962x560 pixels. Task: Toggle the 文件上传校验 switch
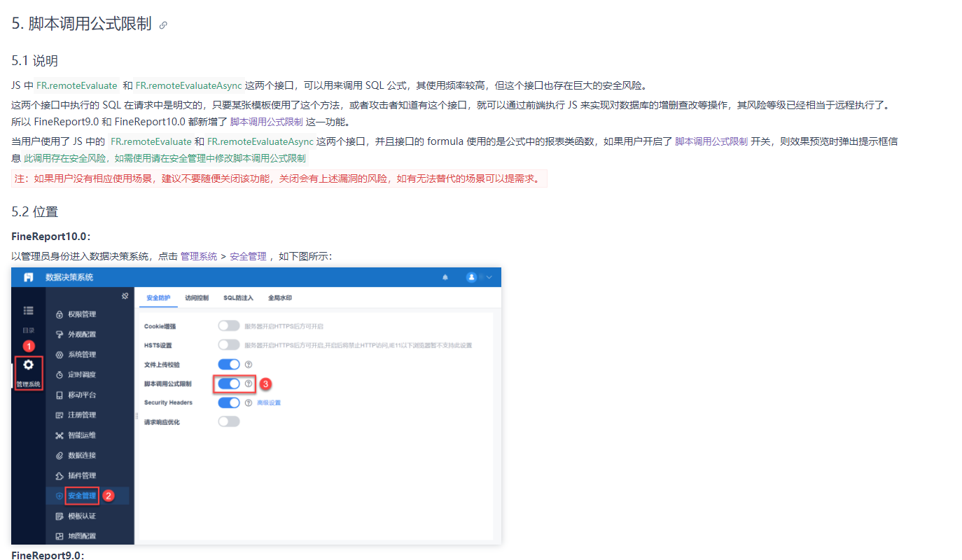[x=229, y=364]
